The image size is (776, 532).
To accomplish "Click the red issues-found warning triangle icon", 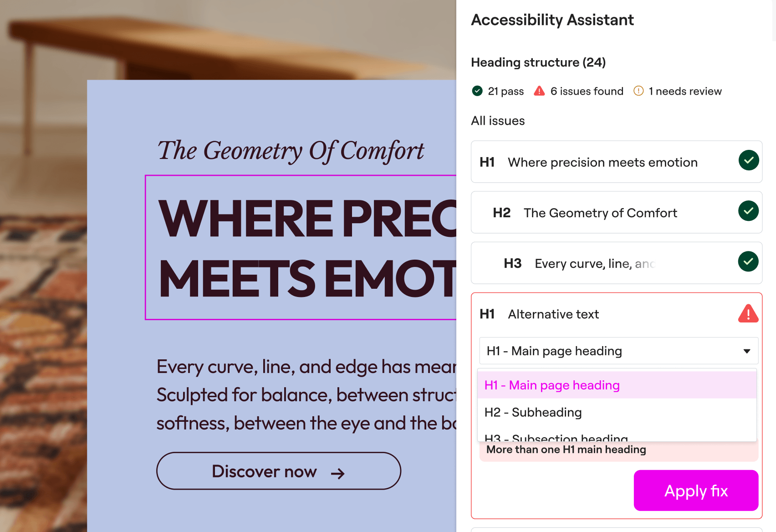I will (x=539, y=91).
